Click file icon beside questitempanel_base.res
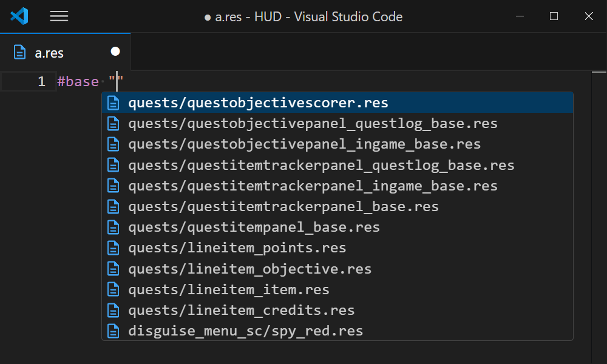 [x=114, y=227]
